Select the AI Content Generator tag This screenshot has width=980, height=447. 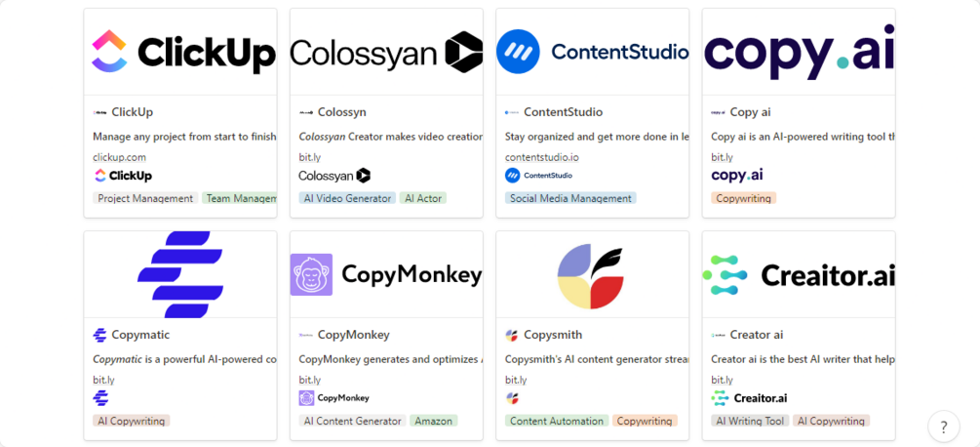[x=352, y=421]
